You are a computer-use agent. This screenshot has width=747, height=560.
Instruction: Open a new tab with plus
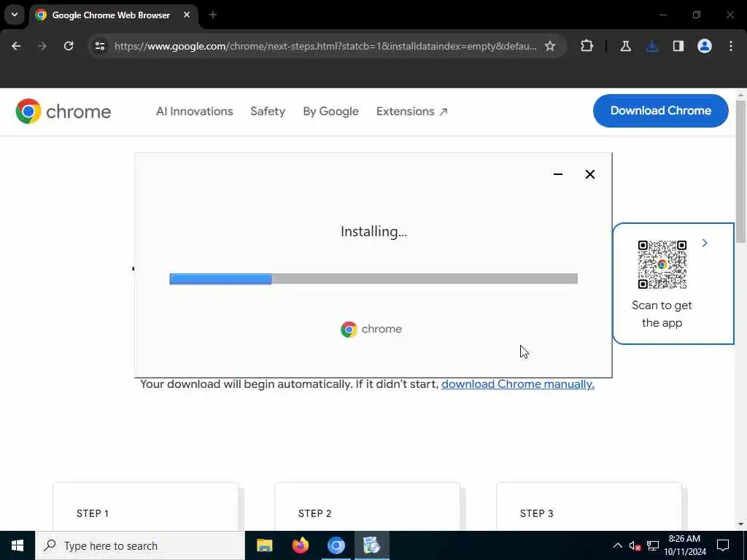point(213,15)
